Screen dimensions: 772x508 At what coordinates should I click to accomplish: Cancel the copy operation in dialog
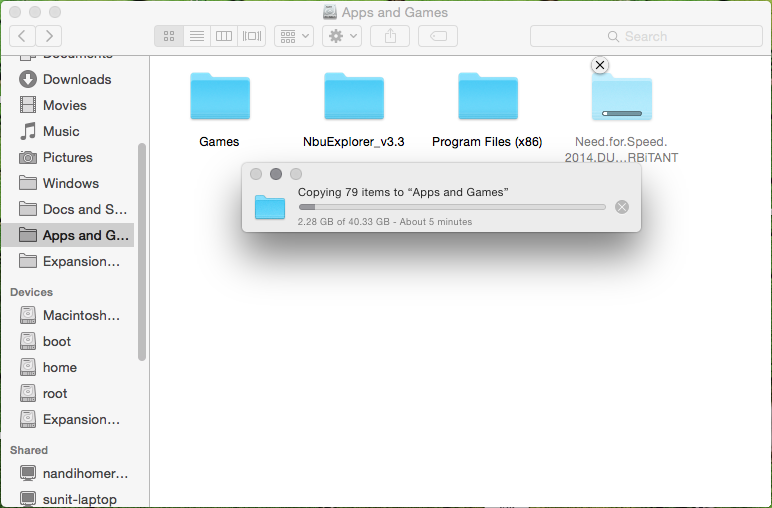click(x=621, y=207)
